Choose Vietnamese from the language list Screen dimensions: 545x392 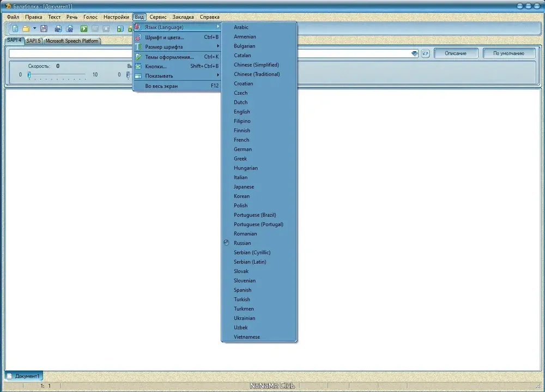coord(259,337)
